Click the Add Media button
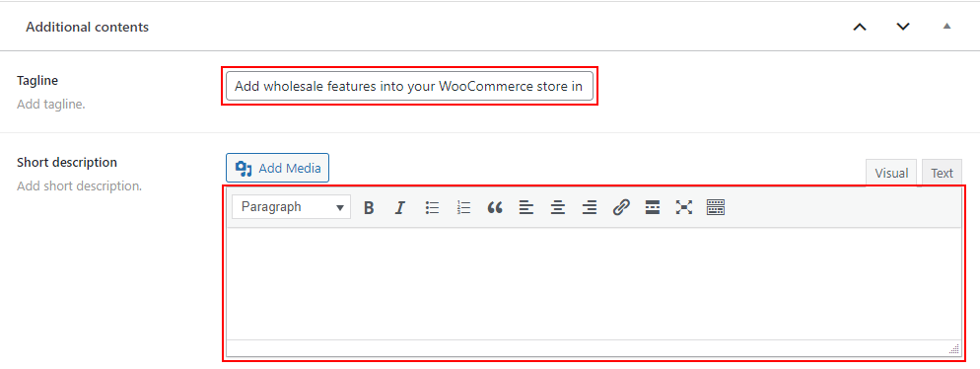The height and width of the screenshot is (369, 980). point(277,169)
